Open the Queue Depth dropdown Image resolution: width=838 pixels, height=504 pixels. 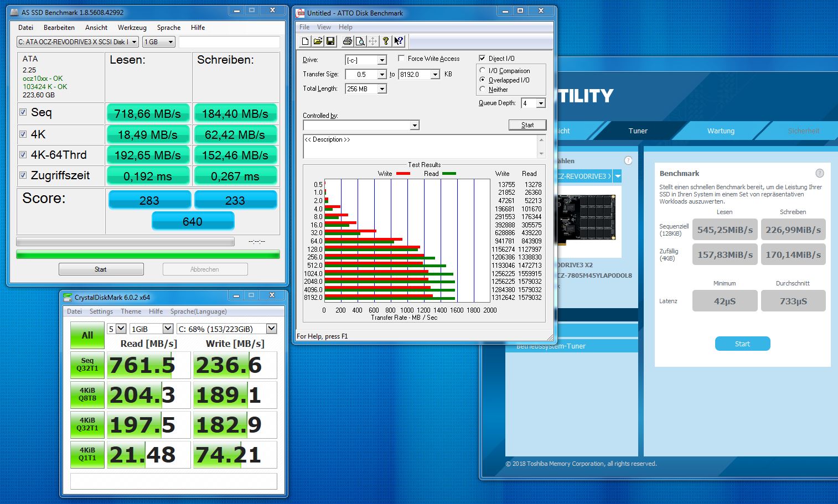(x=541, y=103)
